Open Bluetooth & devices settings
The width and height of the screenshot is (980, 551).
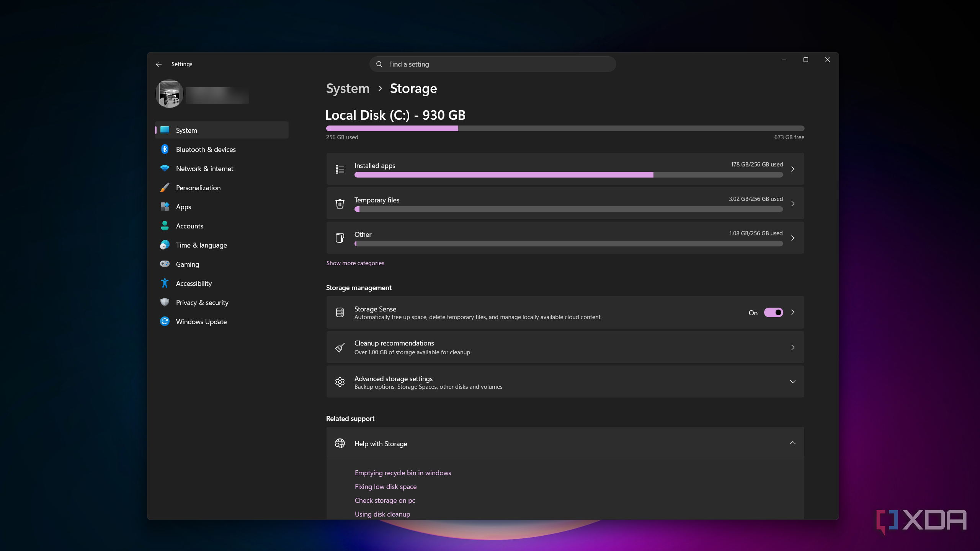222,149
